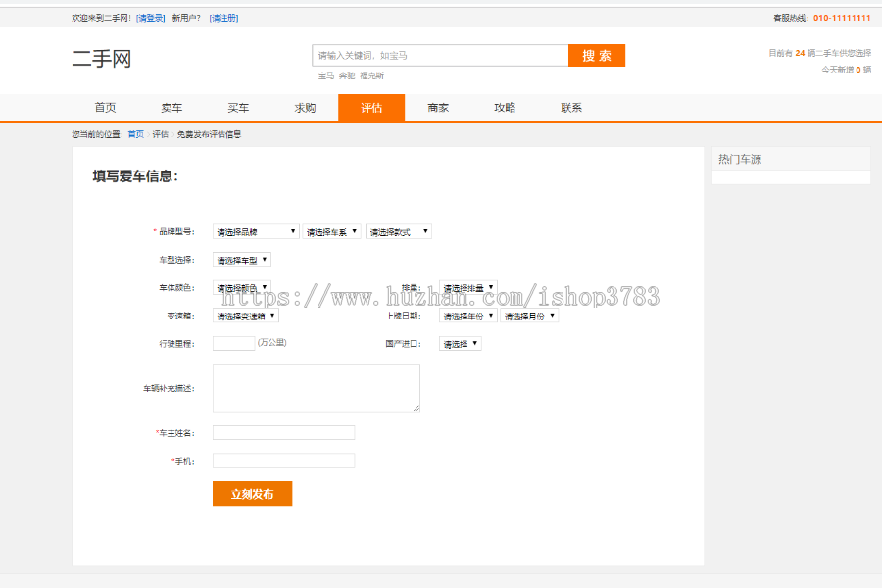The image size is (882, 588).
Task: Open the 请选择款式 model style dropdown
Action: (x=398, y=231)
